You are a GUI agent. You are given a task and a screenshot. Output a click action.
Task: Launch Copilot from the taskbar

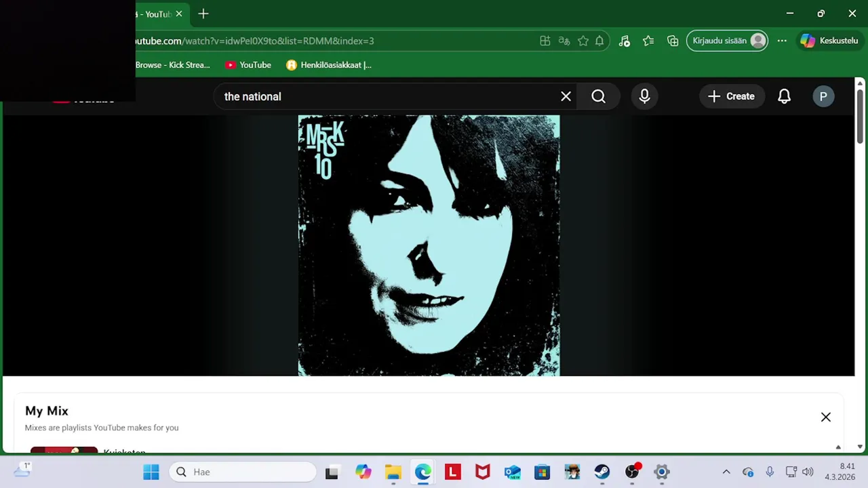[363, 472]
